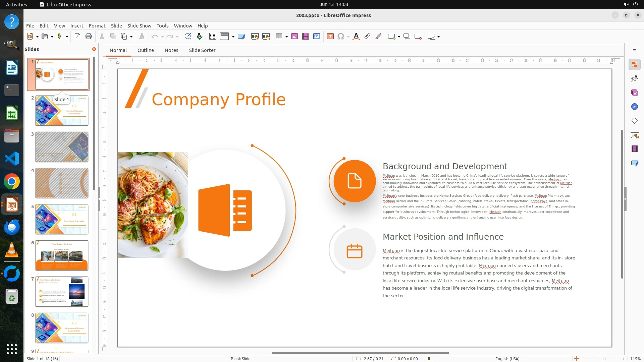The height and width of the screenshot is (362, 644).
Task: Start slideshow from first slide icon
Action: (x=255, y=37)
